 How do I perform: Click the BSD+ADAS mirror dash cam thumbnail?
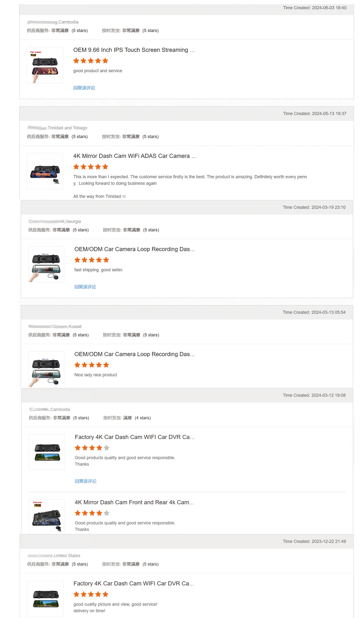click(x=45, y=171)
